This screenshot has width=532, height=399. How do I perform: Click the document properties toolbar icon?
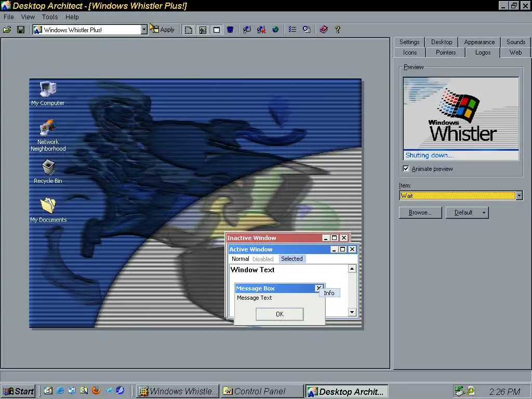click(x=307, y=30)
